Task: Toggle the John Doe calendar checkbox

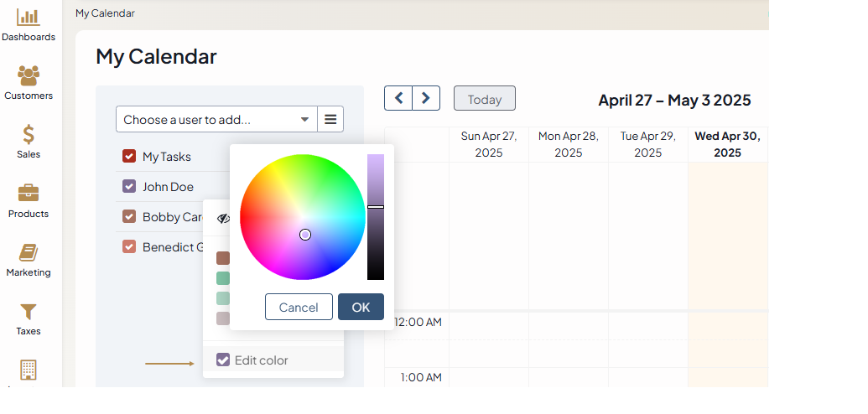Action: (x=129, y=187)
